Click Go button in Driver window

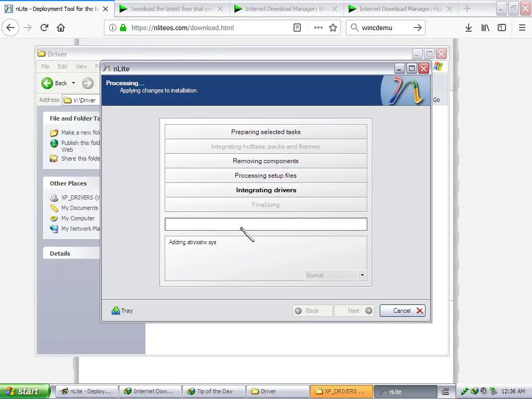point(436,100)
